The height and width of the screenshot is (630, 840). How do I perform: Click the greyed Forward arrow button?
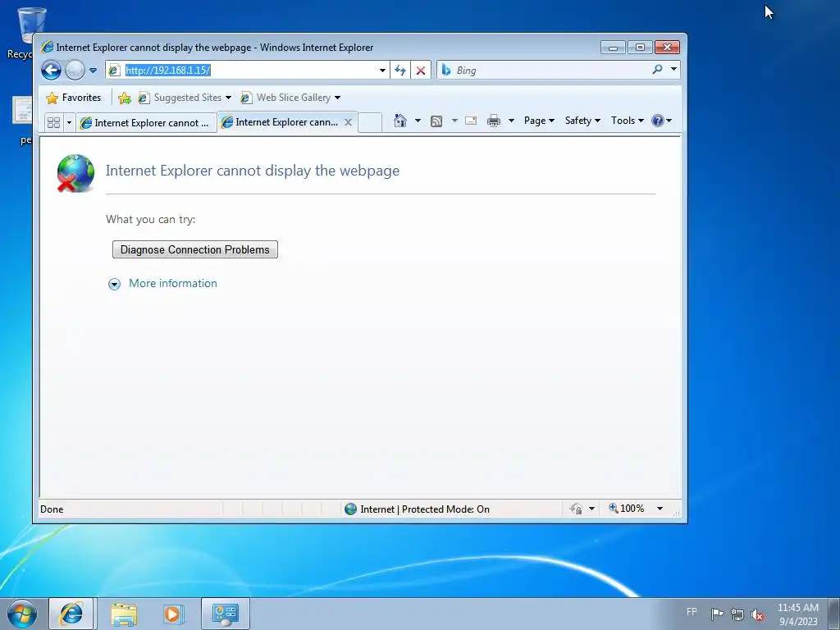pyautogui.click(x=75, y=71)
